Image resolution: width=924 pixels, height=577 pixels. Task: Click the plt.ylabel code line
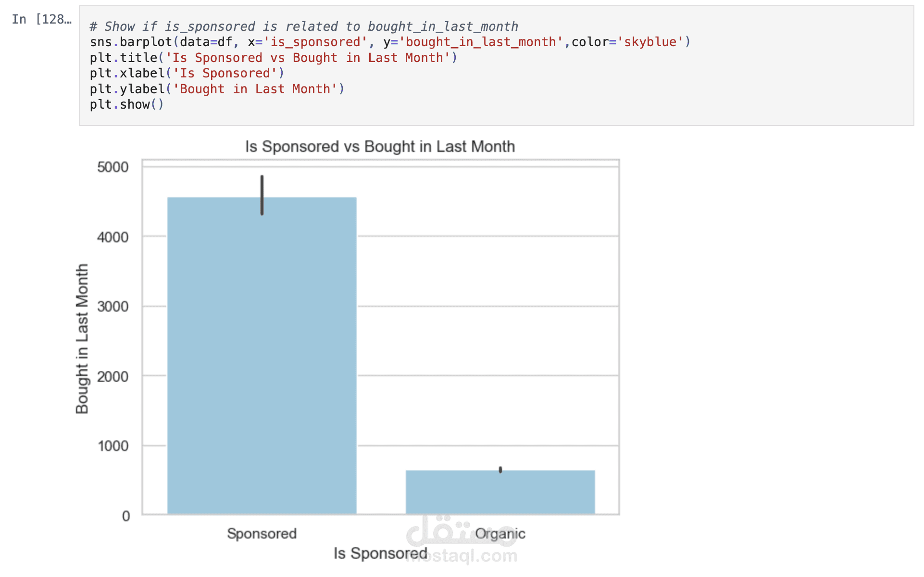(x=216, y=89)
